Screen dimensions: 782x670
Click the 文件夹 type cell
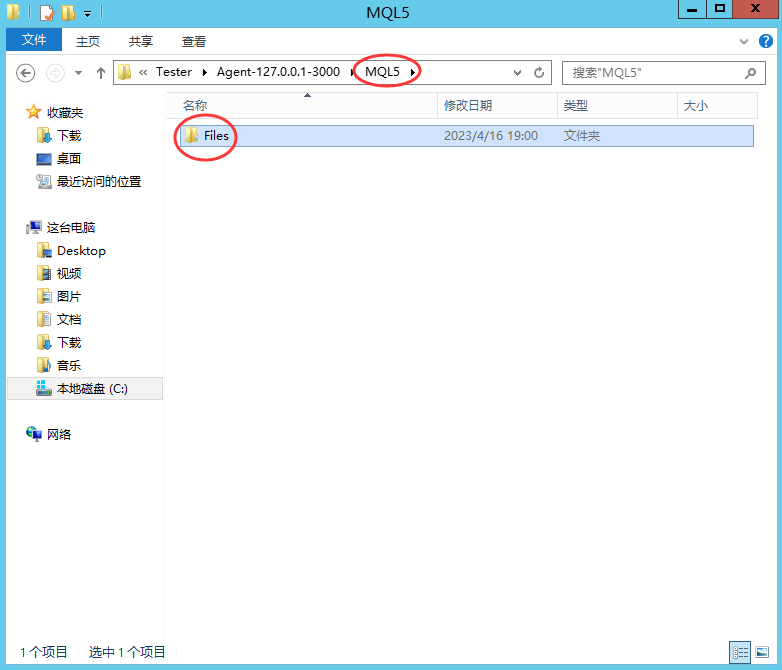pyautogui.click(x=582, y=136)
